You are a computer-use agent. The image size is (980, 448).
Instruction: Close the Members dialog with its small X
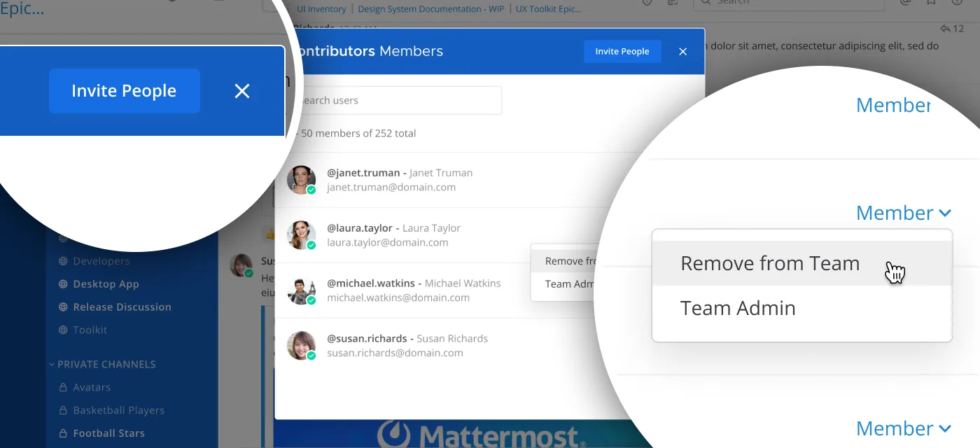[683, 52]
